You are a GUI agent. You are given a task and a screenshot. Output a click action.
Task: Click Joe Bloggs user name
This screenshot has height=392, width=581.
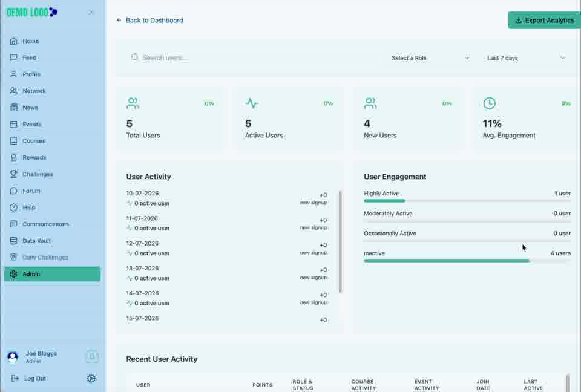click(x=42, y=353)
